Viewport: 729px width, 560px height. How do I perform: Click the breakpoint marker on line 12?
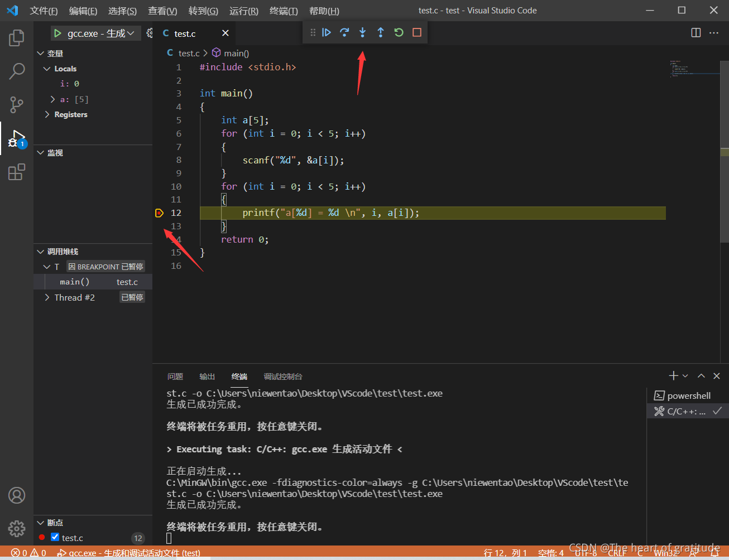click(159, 213)
